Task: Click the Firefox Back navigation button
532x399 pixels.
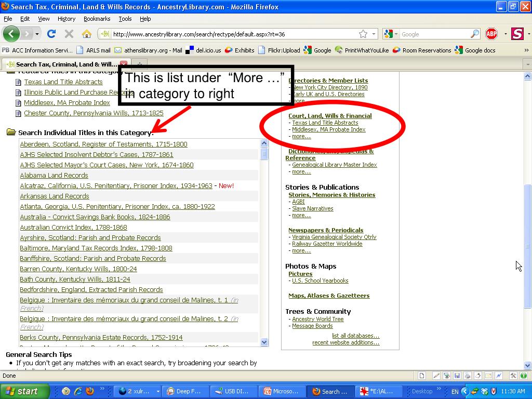Action: click(x=11, y=34)
